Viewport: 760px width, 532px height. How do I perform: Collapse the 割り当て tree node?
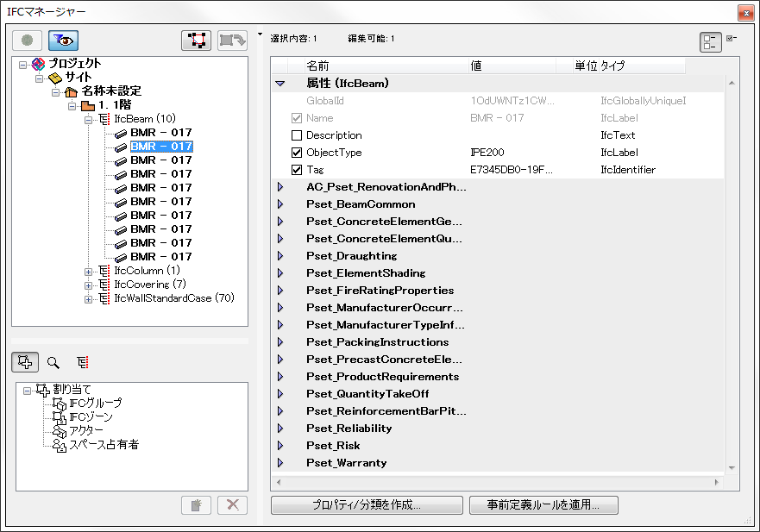(x=27, y=391)
